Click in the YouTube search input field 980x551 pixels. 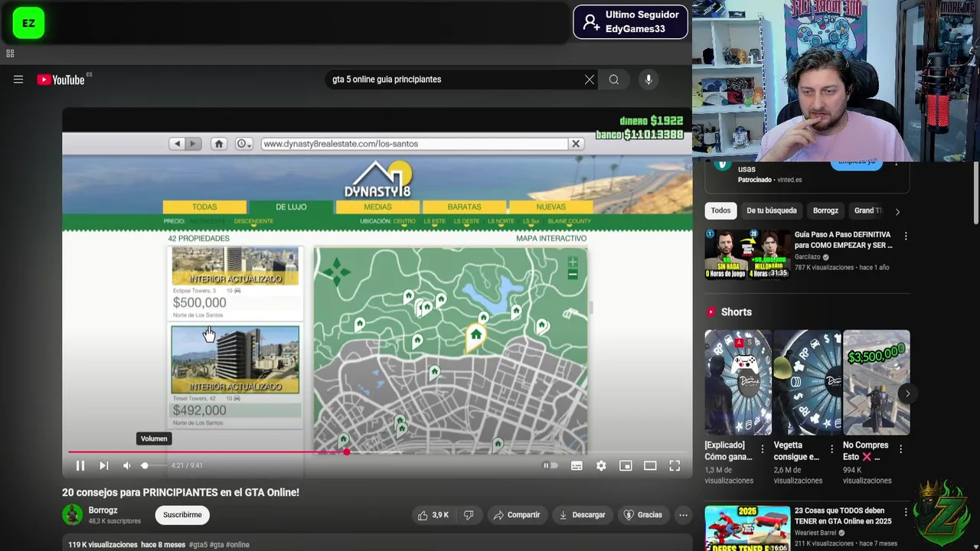456,80
